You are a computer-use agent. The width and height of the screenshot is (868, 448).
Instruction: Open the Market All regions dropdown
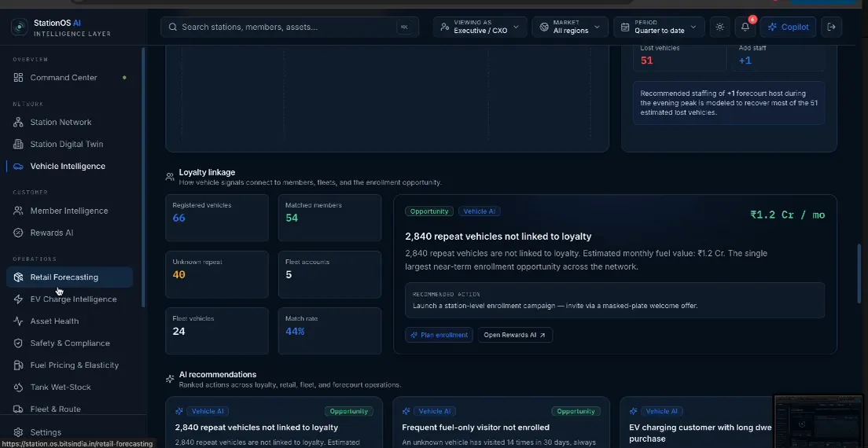click(x=569, y=27)
